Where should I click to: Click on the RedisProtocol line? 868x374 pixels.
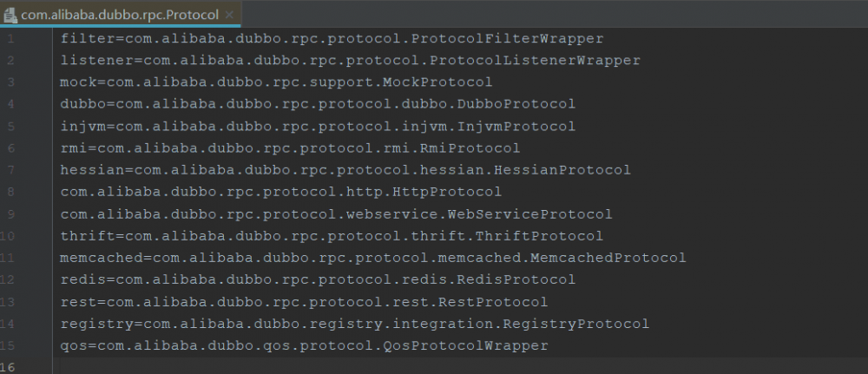click(318, 279)
